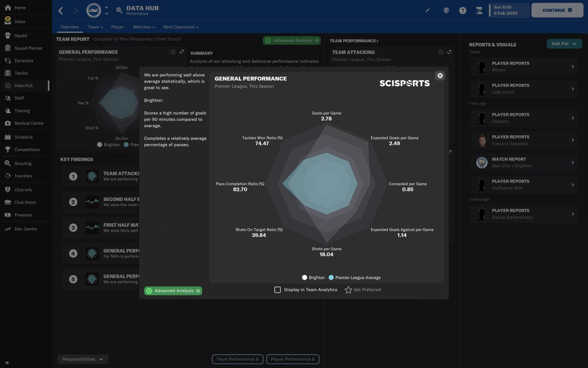Image resolution: width=588 pixels, height=368 pixels.
Task: Open the help question mark icon
Action: point(463,10)
